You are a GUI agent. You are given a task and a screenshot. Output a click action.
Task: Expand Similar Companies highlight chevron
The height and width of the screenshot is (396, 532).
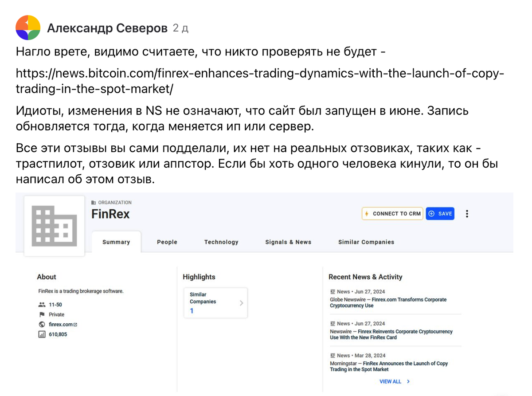[x=241, y=303]
